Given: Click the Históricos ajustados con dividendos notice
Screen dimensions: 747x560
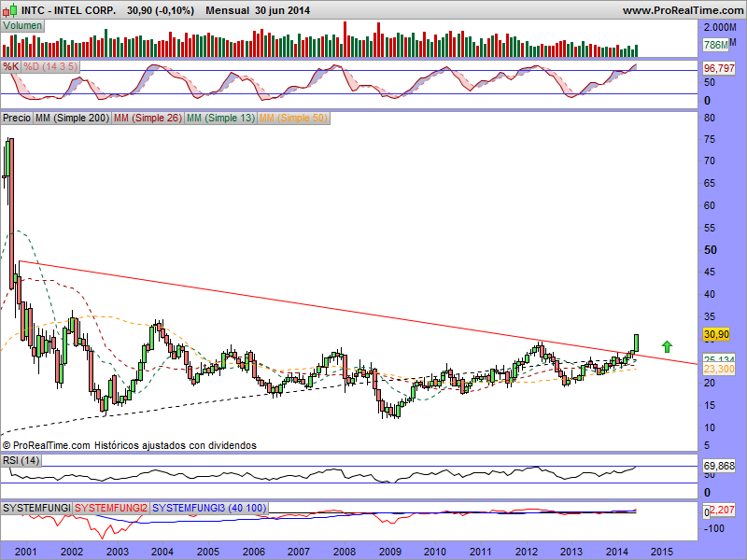Looking at the screenshot, I should 176,445.
